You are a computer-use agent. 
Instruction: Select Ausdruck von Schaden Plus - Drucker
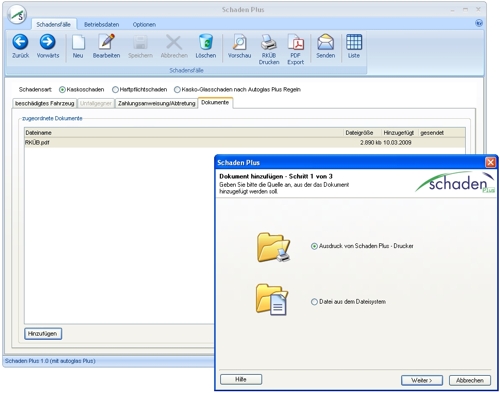(314, 246)
